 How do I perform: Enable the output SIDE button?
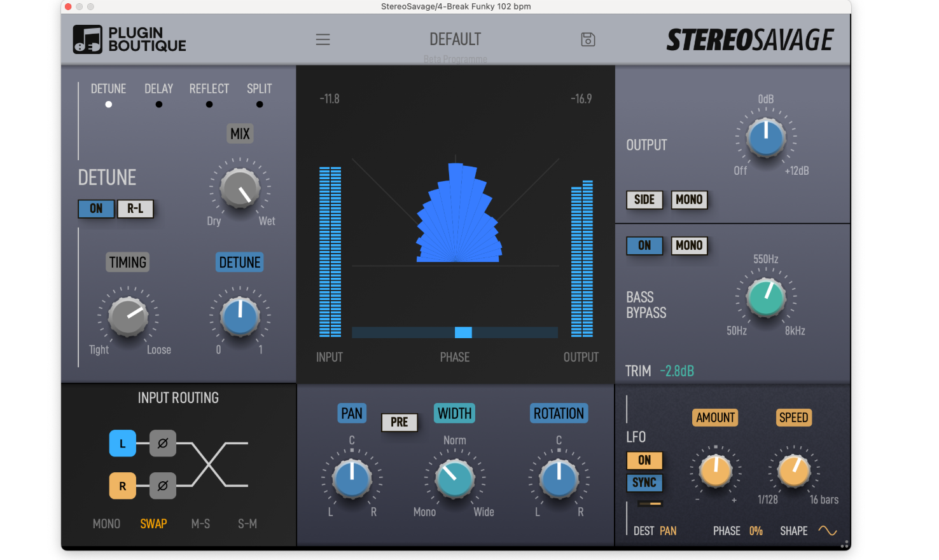[x=644, y=200]
